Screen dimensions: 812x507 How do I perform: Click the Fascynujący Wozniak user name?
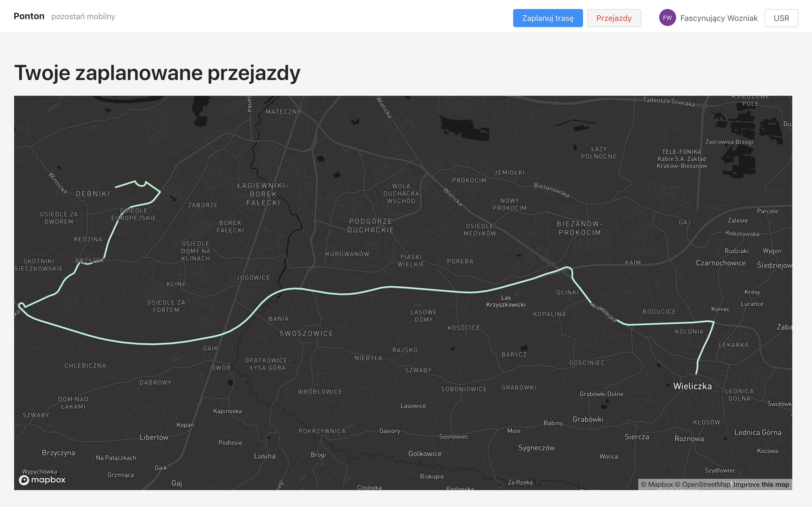[718, 18]
